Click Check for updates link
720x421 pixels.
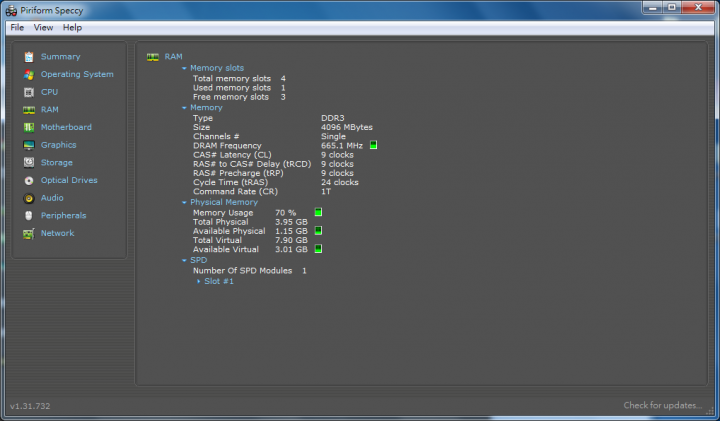(663, 405)
